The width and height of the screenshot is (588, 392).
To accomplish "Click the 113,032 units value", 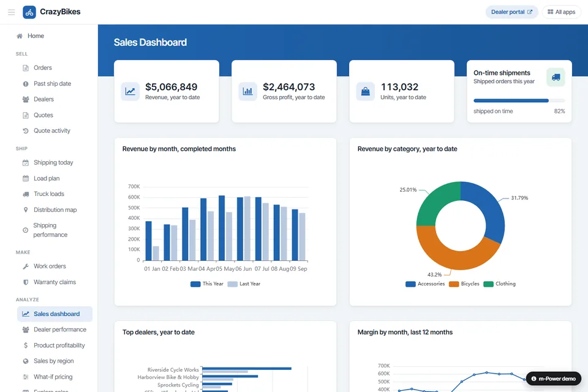I will coord(399,87).
